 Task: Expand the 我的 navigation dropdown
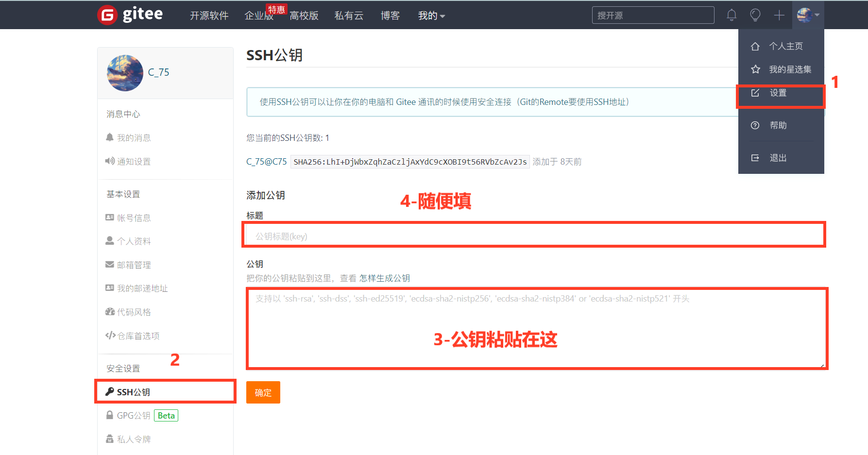click(431, 16)
